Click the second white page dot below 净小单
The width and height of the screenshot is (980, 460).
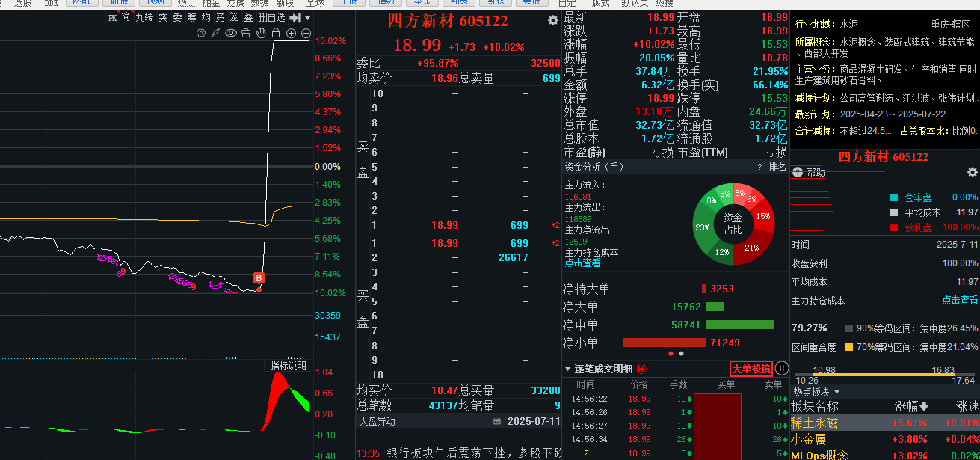(x=681, y=353)
